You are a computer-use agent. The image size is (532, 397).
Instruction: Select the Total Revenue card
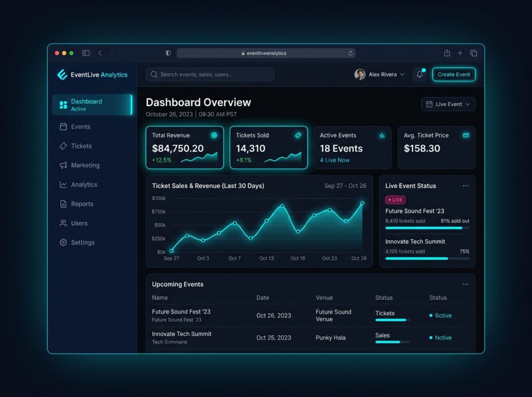tap(184, 147)
